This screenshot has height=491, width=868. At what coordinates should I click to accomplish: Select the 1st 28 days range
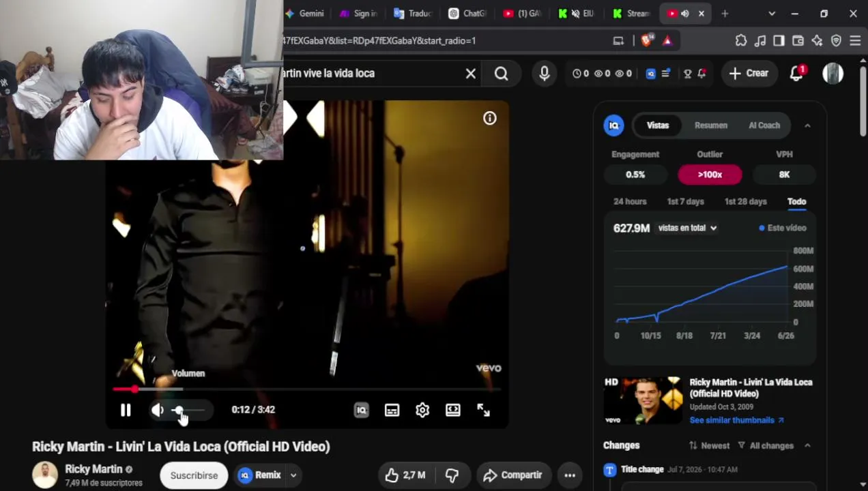[746, 202]
